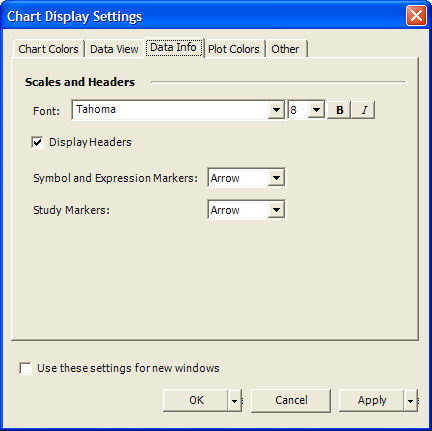Open the Other tab
This screenshot has height=431, width=432.
pos(285,49)
